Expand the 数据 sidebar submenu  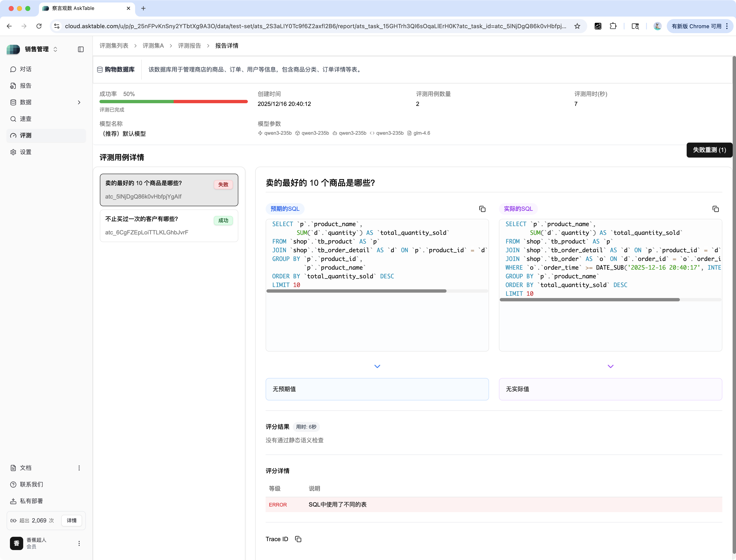point(79,102)
